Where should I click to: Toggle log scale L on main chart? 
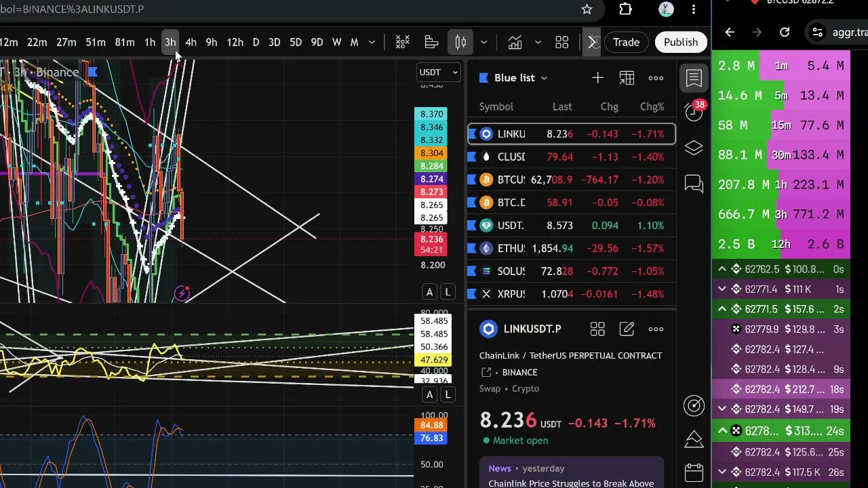pos(448,292)
